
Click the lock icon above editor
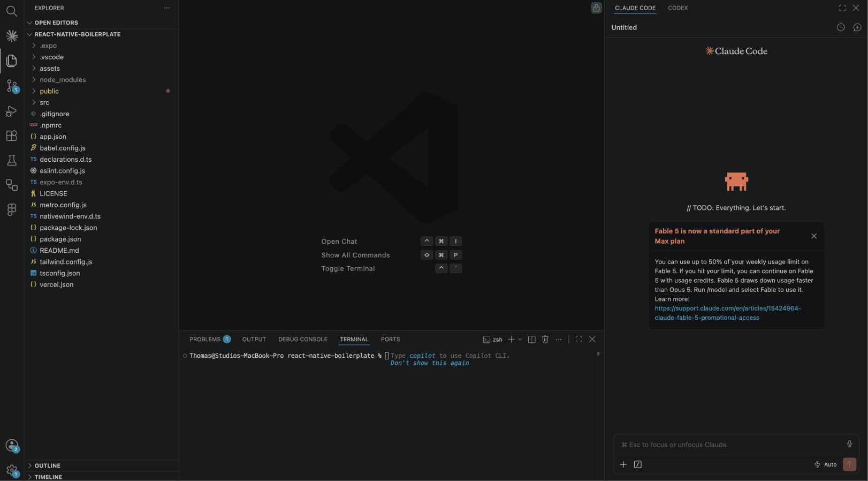(596, 8)
